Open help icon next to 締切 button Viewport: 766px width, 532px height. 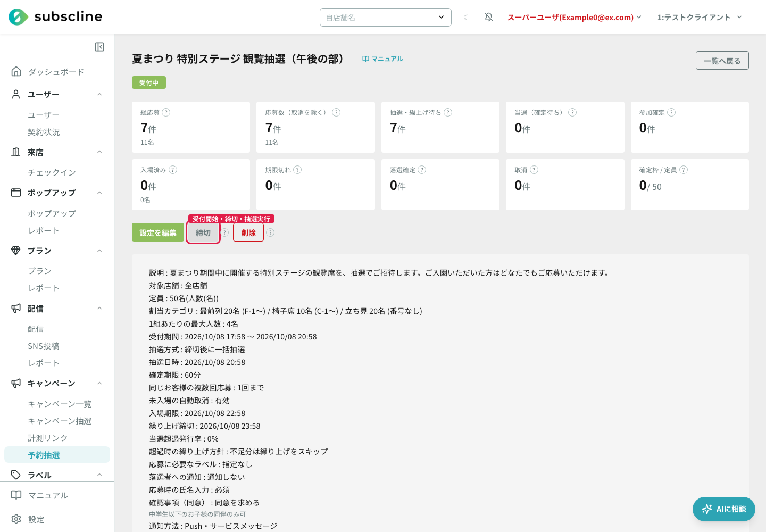tap(225, 232)
